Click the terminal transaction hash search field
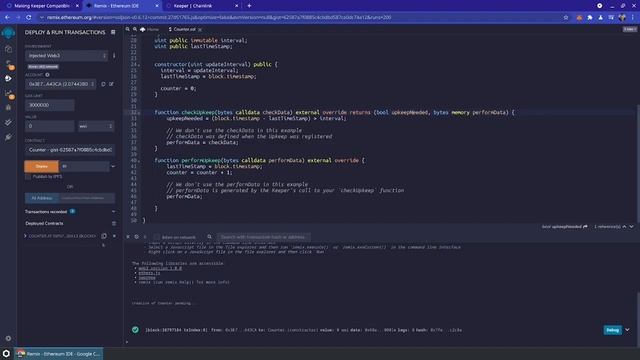Image resolution: width=640 pixels, height=360 pixels. pos(264,237)
